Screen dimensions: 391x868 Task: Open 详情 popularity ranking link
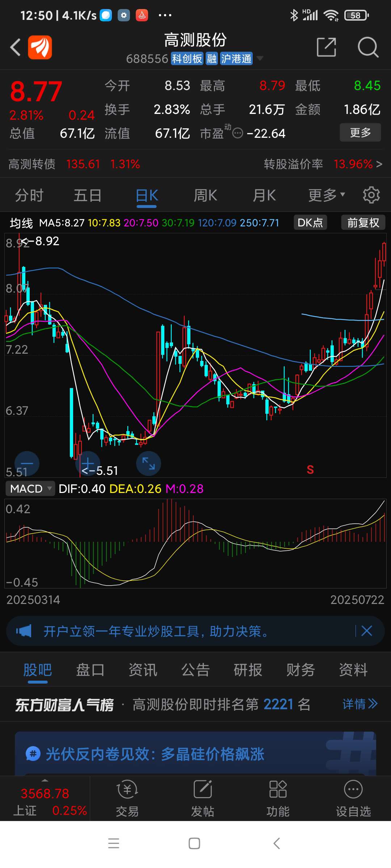(x=360, y=704)
